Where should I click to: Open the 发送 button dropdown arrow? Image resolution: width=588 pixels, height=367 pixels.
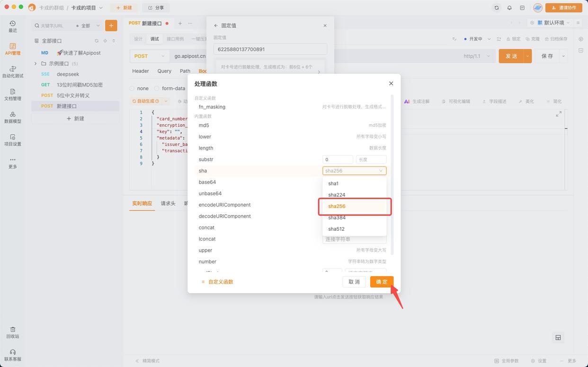528,56
